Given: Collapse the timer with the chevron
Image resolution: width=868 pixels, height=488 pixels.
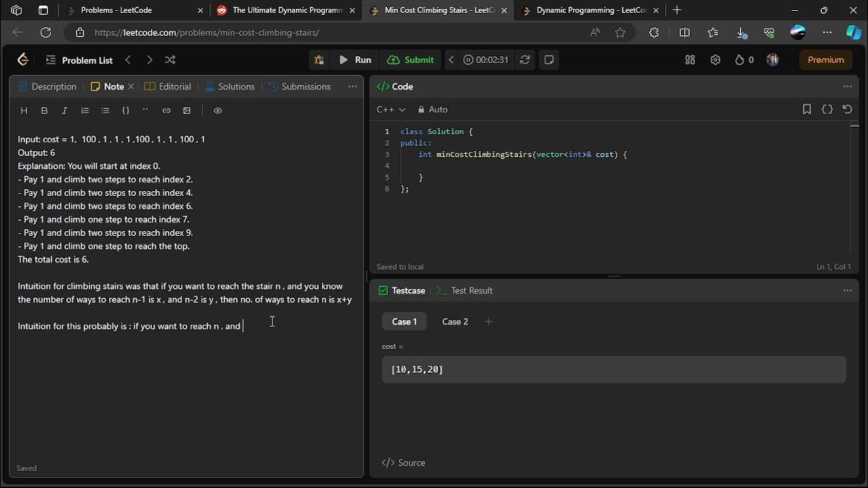Looking at the screenshot, I should tap(451, 60).
